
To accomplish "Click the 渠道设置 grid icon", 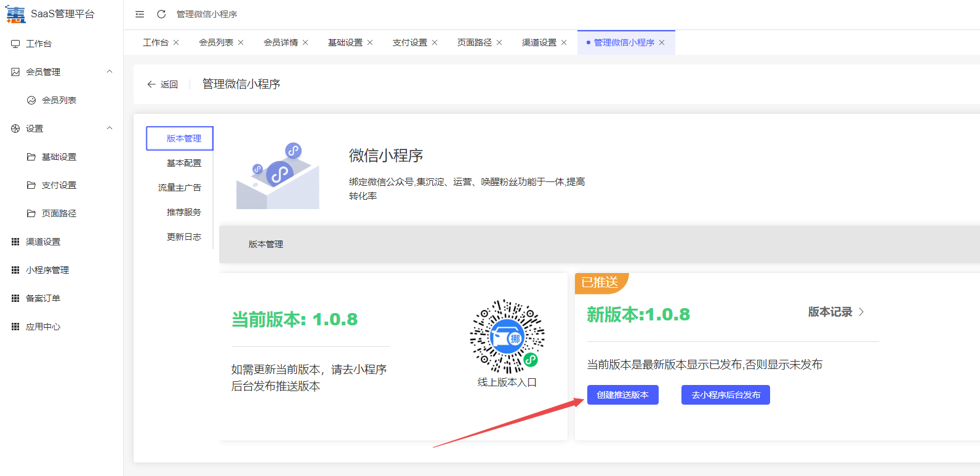I will click(15, 242).
